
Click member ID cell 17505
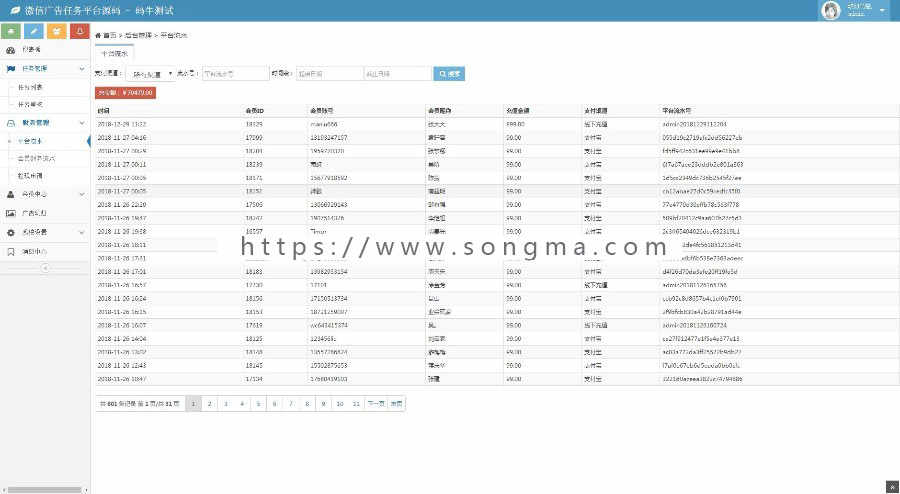(x=254, y=204)
